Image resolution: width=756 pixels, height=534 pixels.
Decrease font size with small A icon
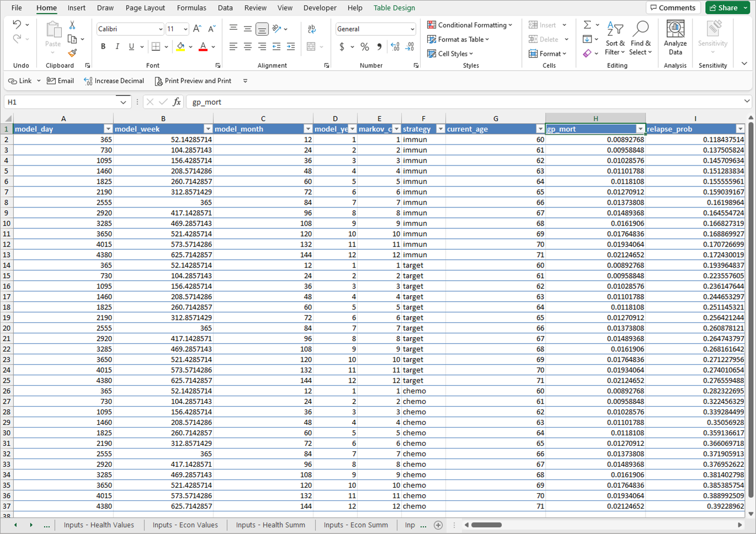coord(211,29)
